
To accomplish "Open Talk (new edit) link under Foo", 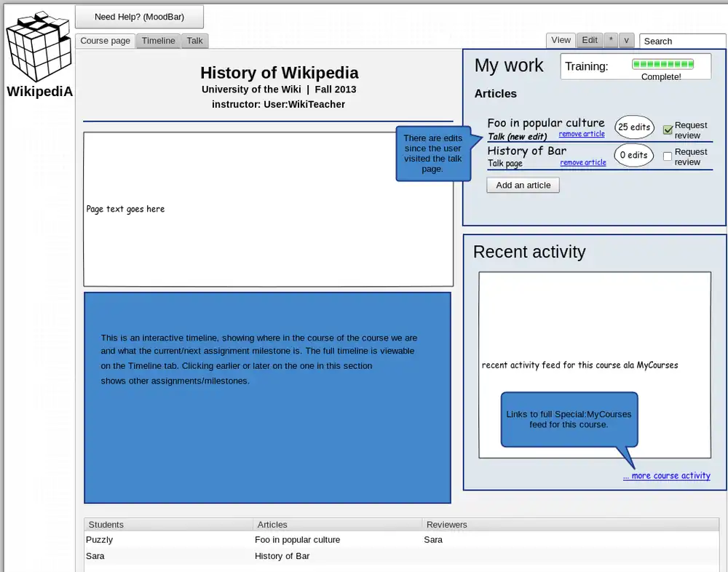I will 517,137.
